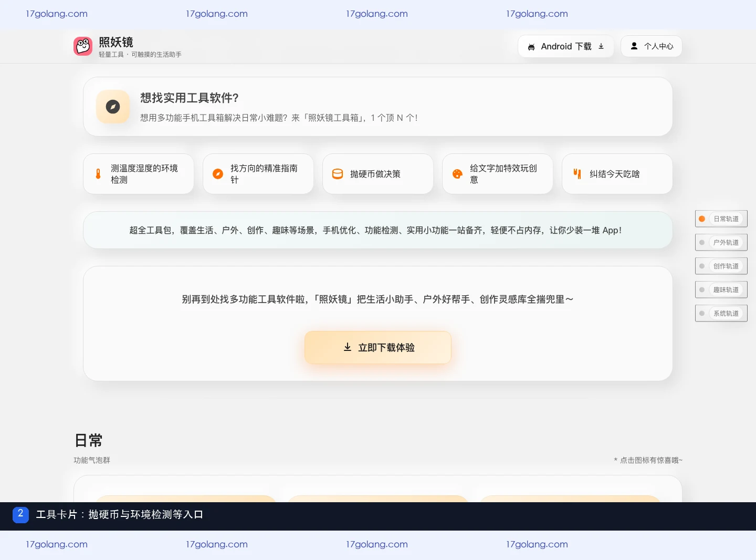Click the 照妖镜 site title
Viewport: 756px width, 560px height.
(x=116, y=42)
